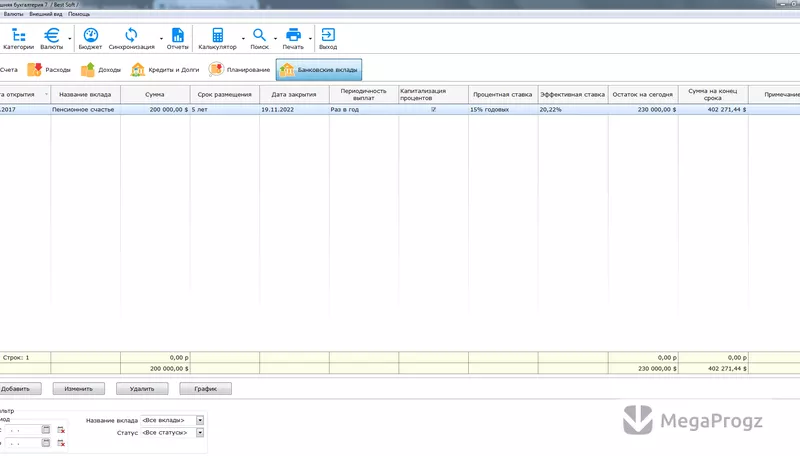Screen dimensions: 800x456
Task: Sort by Название вклада column header
Action: click(85, 94)
